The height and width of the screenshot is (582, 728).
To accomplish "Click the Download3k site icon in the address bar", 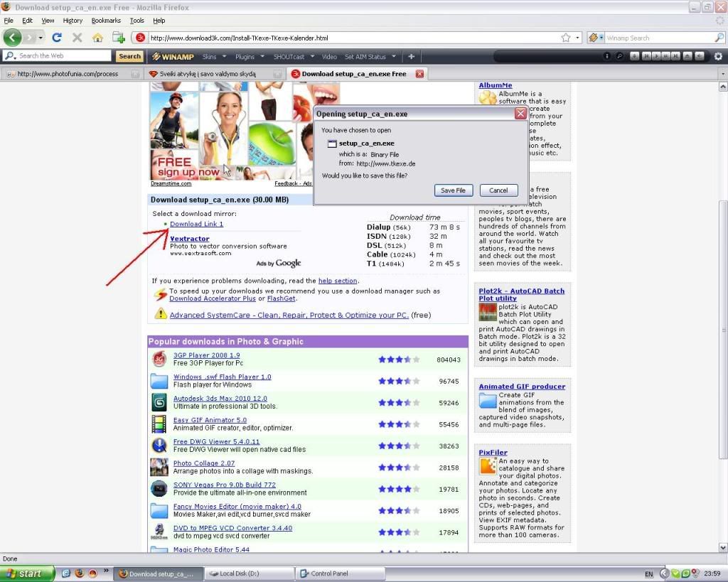I will 140,38.
